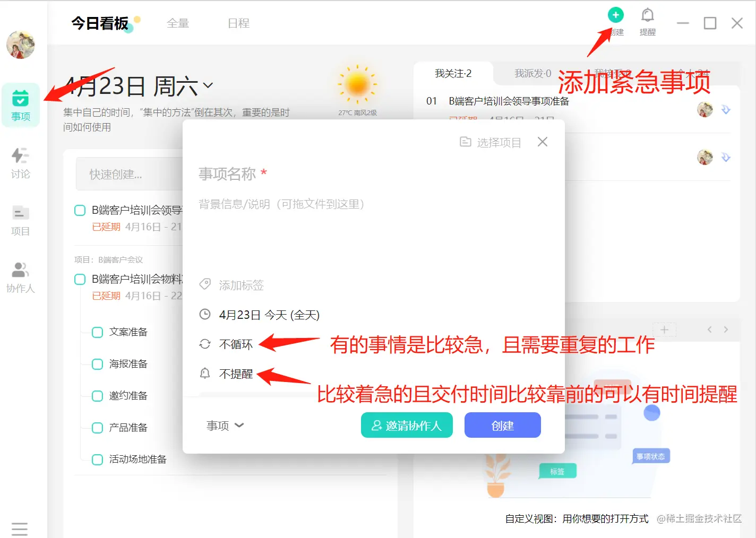Viewport: 756px width, 538px height.
Task: Open the 讨论 section in sidebar
Action: 21,163
